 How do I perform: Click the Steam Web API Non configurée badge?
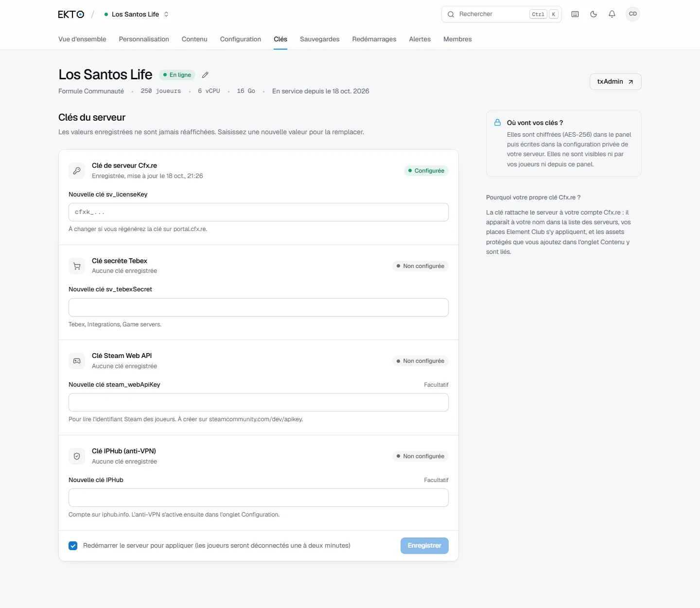pyautogui.click(x=420, y=361)
